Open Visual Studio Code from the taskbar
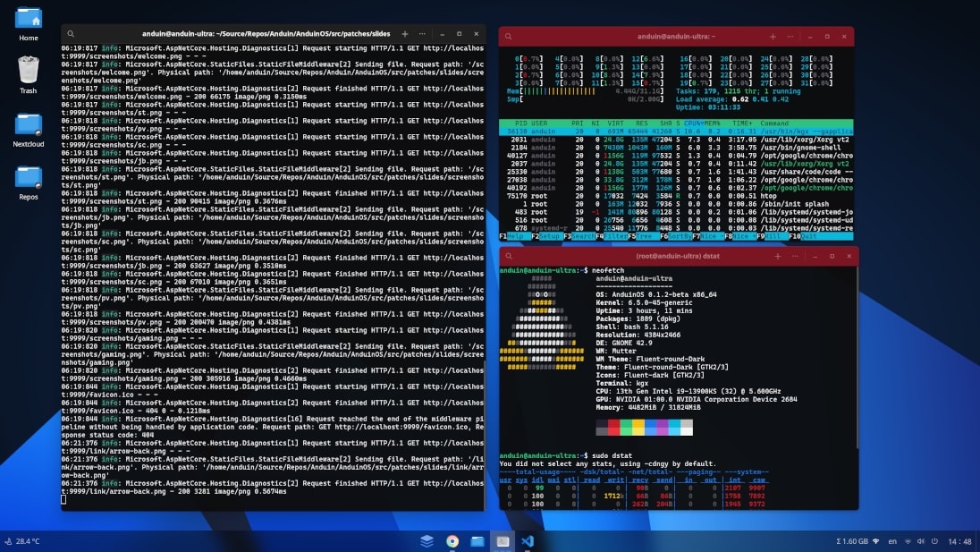980x552 pixels. (x=526, y=541)
